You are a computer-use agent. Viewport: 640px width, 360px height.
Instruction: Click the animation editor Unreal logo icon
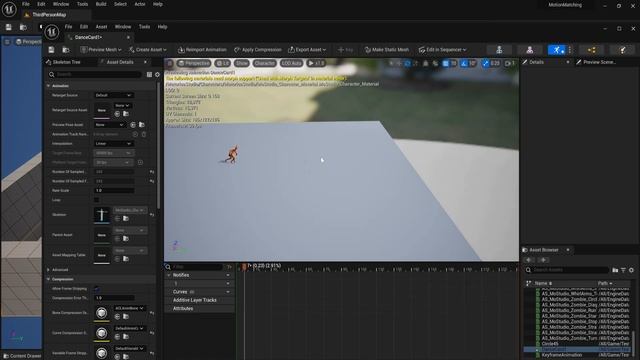pos(51,32)
